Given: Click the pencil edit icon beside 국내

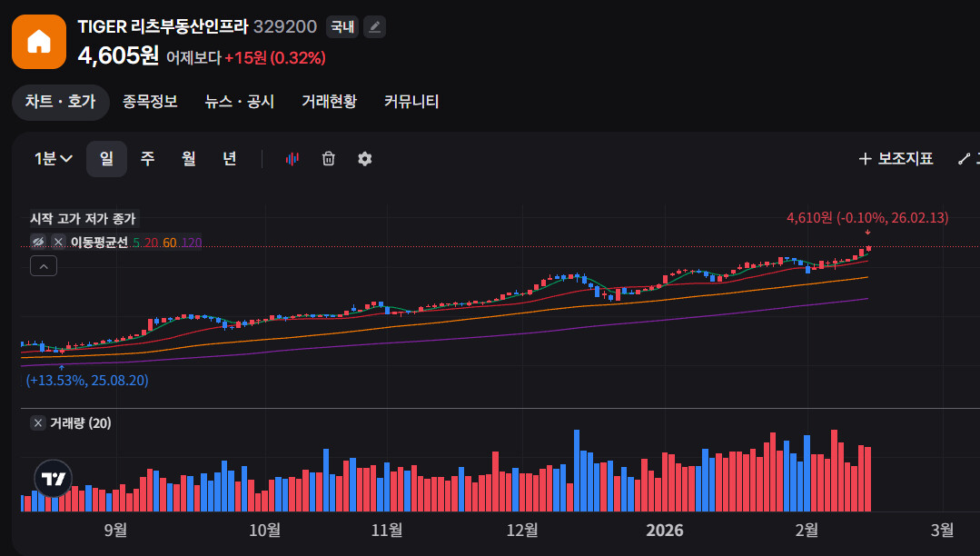Looking at the screenshot, I should [x=374, y=27].
